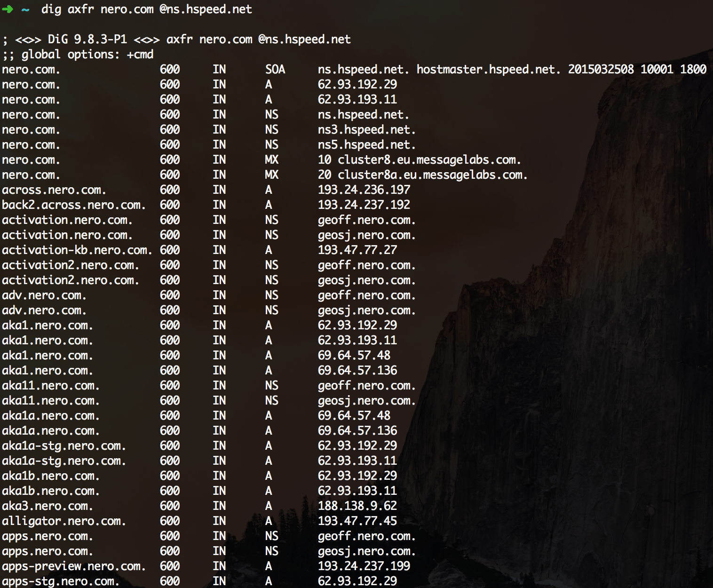The width and height of the screenshot is (713, 588).
Task: Select the MX value '20 cluster8a.eu.messagelabs.com.'
Action: pos(423,175)
